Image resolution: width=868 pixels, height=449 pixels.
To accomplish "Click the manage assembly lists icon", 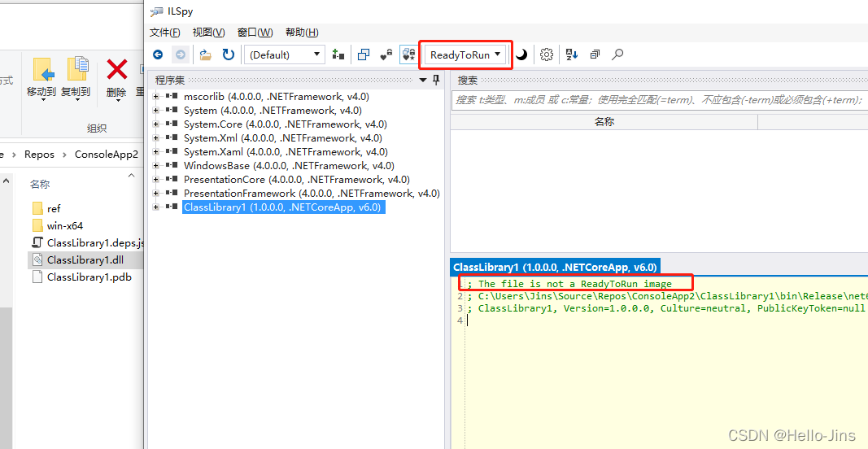I will 338,54.
